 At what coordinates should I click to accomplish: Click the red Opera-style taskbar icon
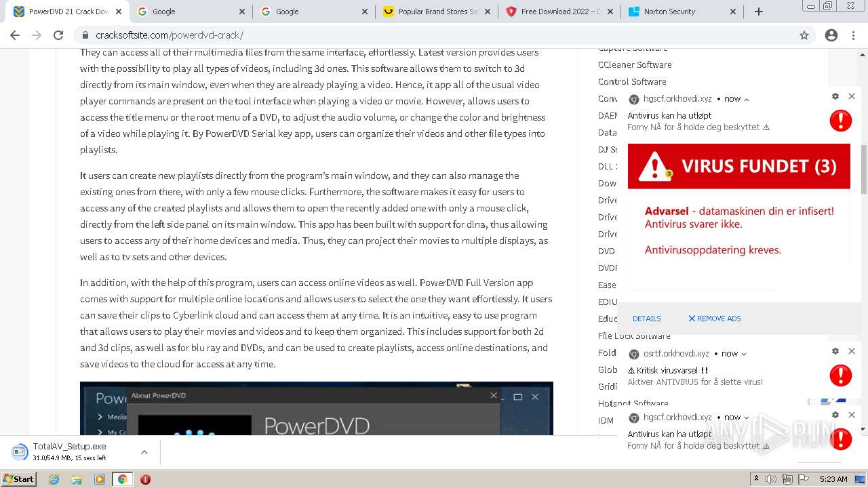145,479
